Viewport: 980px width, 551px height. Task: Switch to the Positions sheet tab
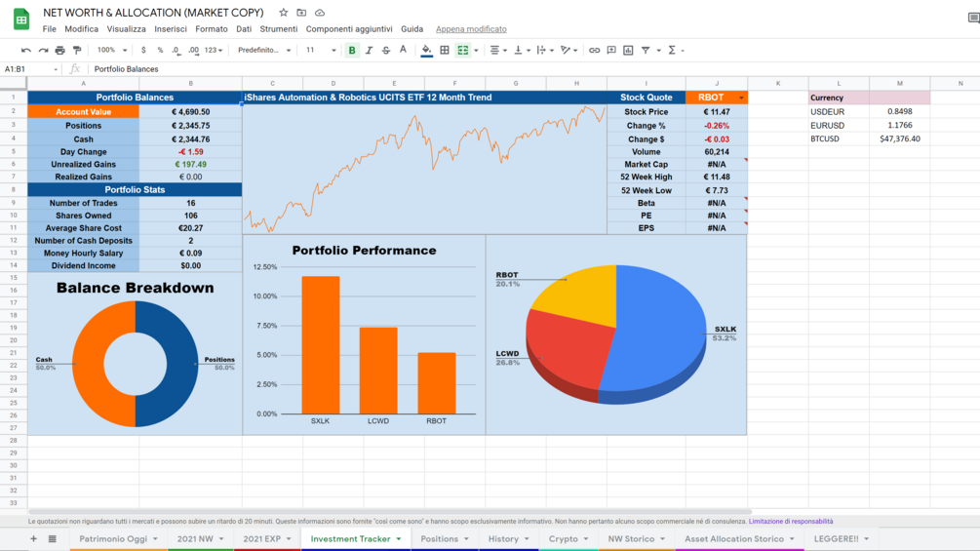coord(440,538)
